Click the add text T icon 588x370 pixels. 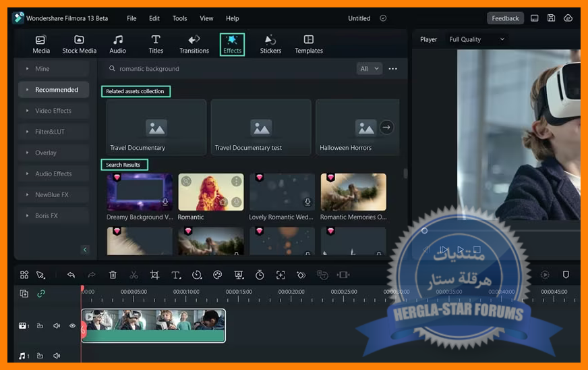176,275
